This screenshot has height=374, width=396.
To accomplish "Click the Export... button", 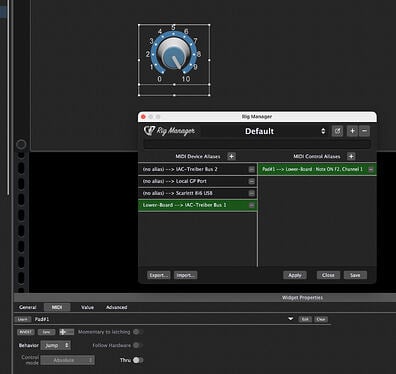I will click(x=159, y=275).
